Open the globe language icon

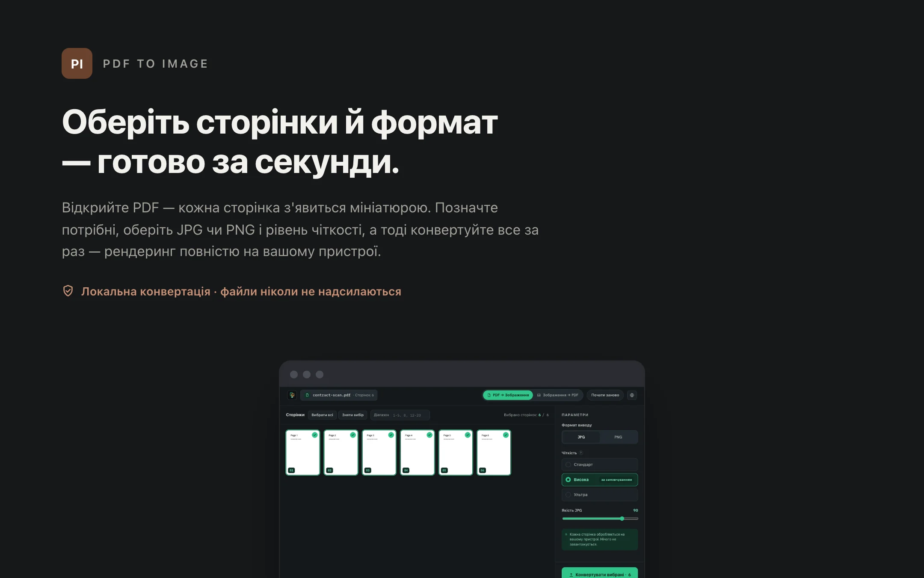coord(632,395)
